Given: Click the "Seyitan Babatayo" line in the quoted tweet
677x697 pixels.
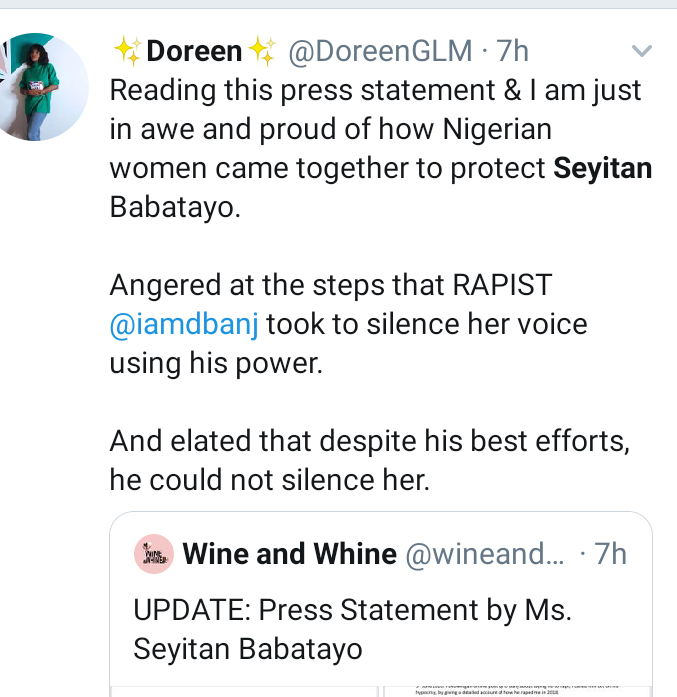Looking at the screenshot, I should (248, 648).
